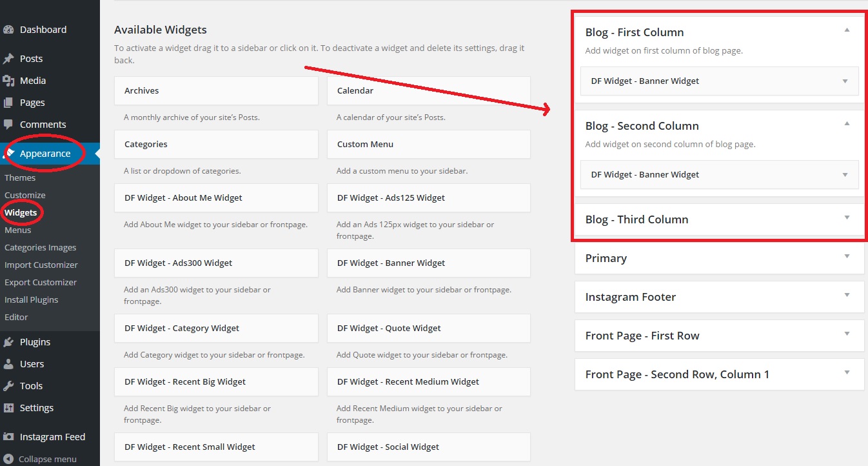The image size is (868, 466).
Task: Select the Archives available widget
Action: (215, 91)
